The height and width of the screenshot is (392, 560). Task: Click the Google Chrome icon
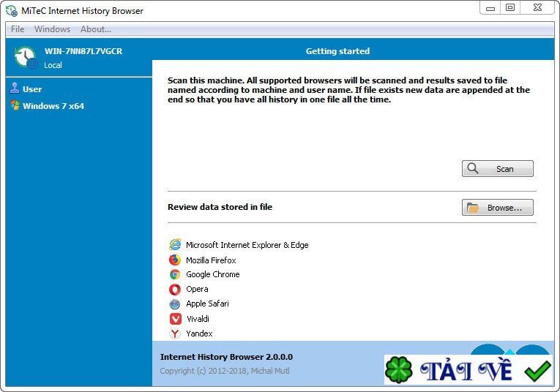click(175, 274)
